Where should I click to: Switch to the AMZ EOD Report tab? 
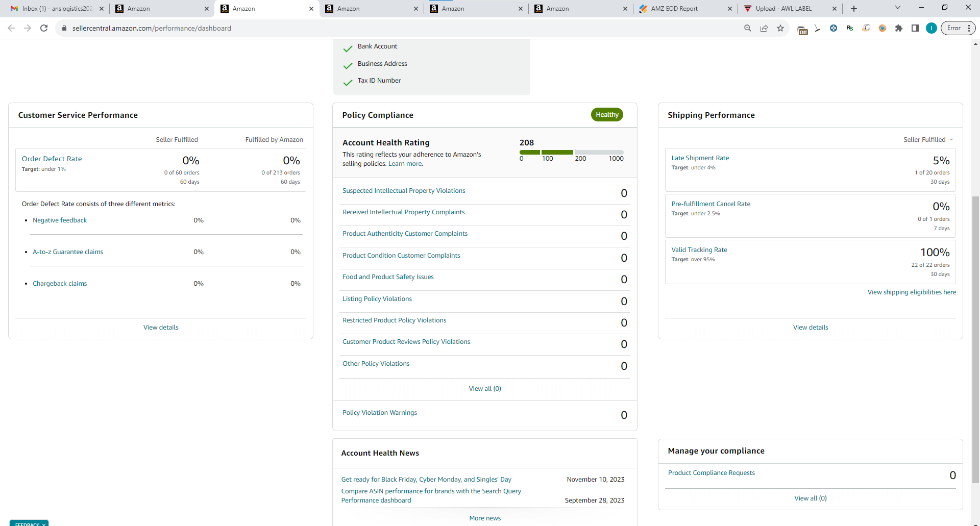[x=685, y=9]
